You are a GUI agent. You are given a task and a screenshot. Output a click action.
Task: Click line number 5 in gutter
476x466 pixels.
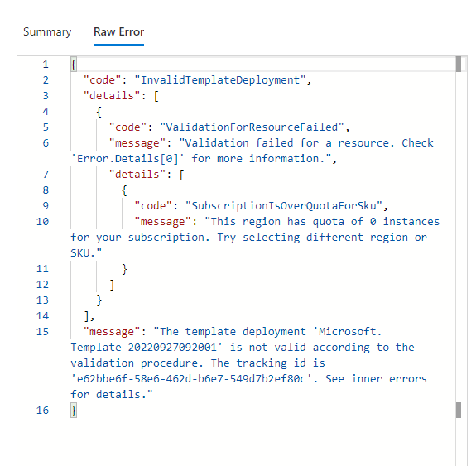pos(46,127)
